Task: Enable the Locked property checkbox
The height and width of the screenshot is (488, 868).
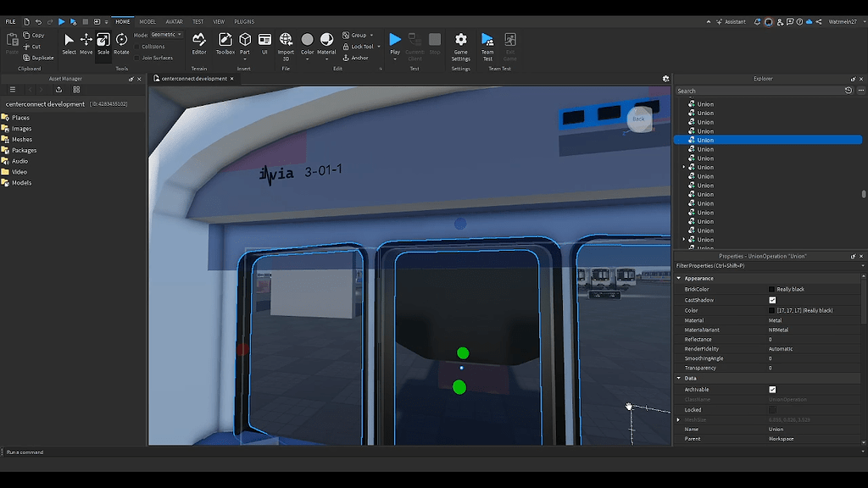Action: click(x=772, y=409)
